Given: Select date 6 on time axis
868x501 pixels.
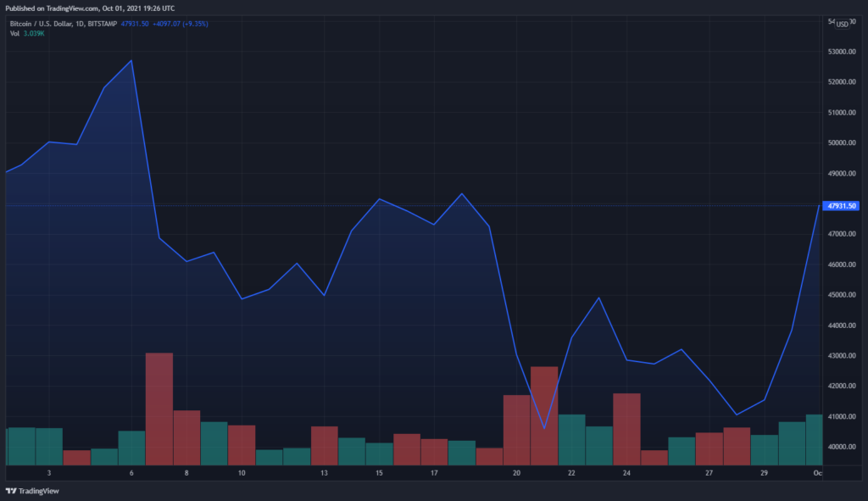Looking at the screenshot, I should tap(131, 473).
